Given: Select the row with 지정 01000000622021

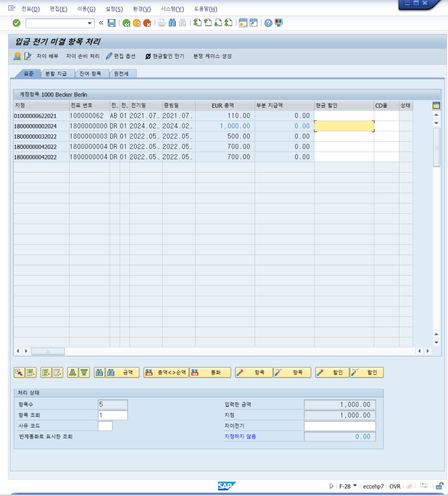Looking at the screenshot, I should [x=213, y=116].
